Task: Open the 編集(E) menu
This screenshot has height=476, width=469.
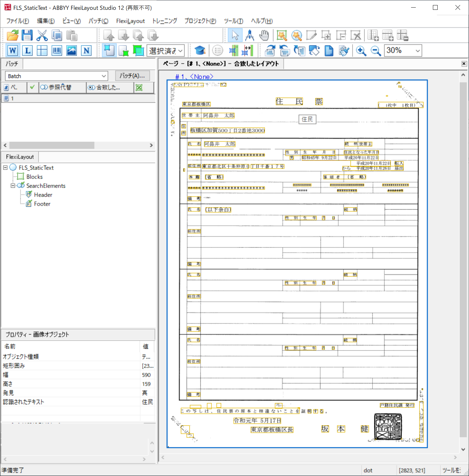Action: 46,21
